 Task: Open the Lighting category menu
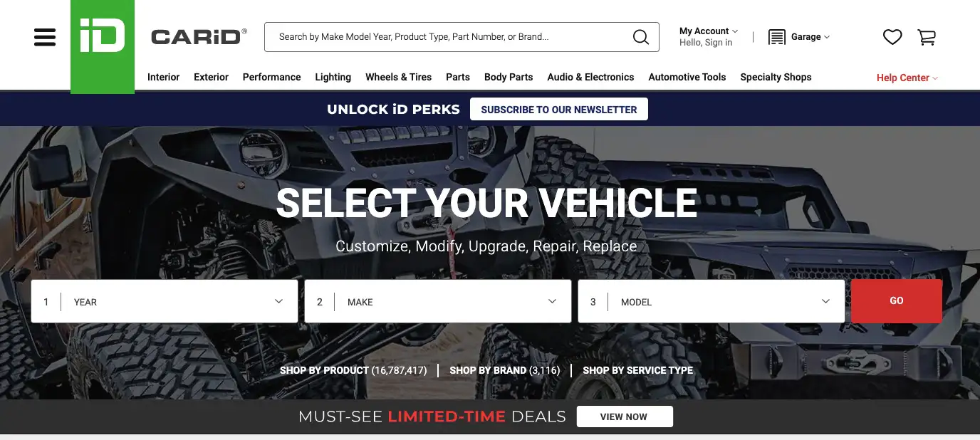[333, 77]
